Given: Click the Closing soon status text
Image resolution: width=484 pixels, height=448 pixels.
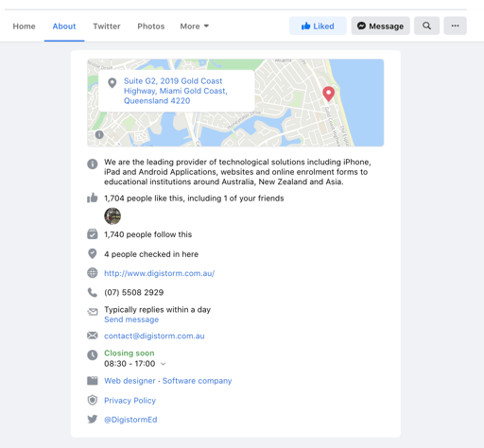Looking at the screenshot, I should [130, 353].
